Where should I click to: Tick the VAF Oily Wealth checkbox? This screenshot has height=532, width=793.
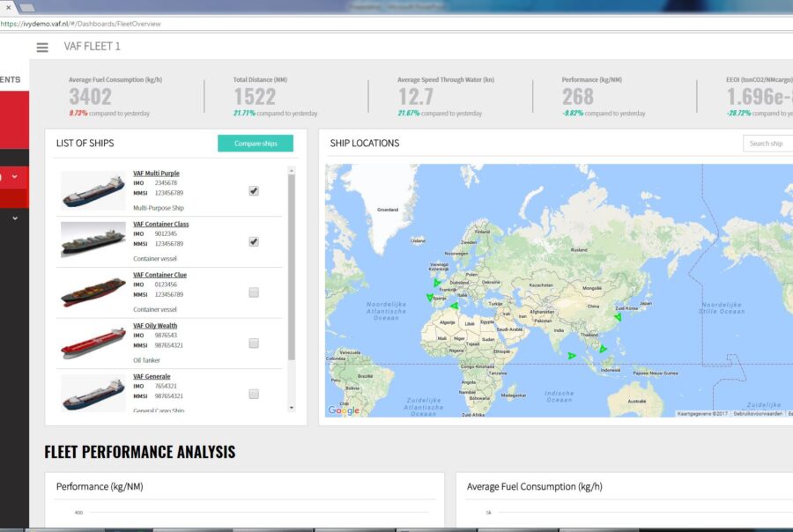(254, 344)
